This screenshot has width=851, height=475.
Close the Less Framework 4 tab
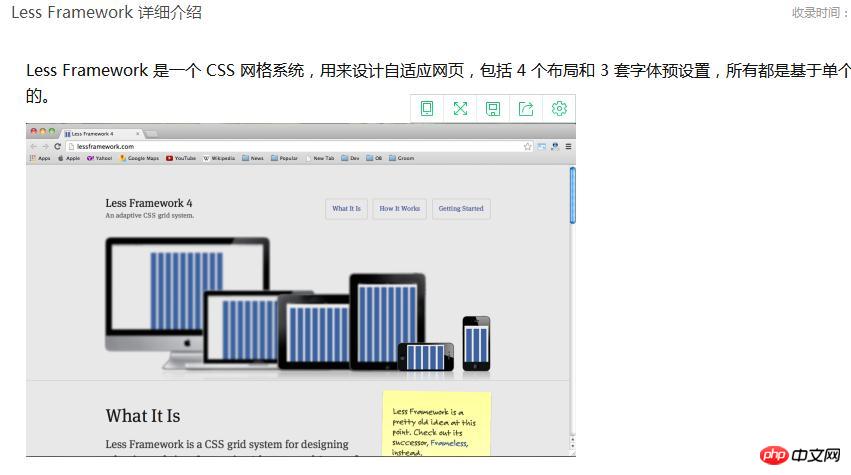(x=138, y=134)
